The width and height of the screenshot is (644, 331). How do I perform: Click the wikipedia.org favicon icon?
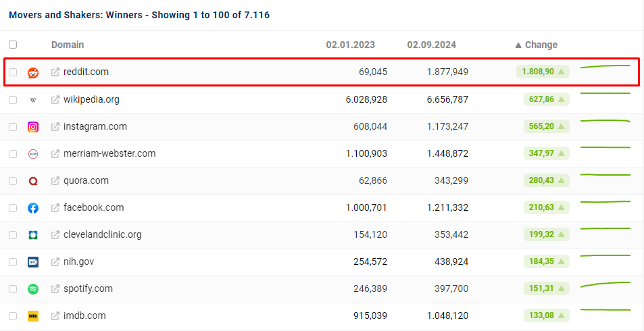pyautogui.click(x=33, y=100)
